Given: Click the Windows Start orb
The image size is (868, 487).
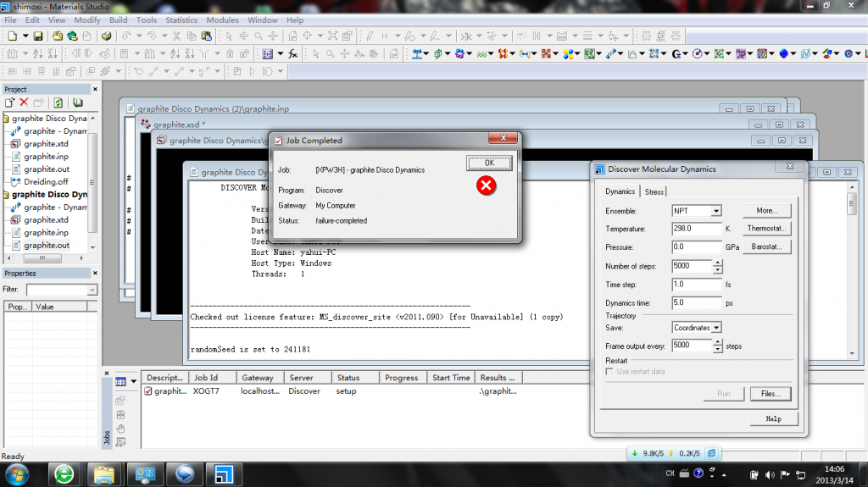Looking at the screenshot, I should tap(17, 475).
